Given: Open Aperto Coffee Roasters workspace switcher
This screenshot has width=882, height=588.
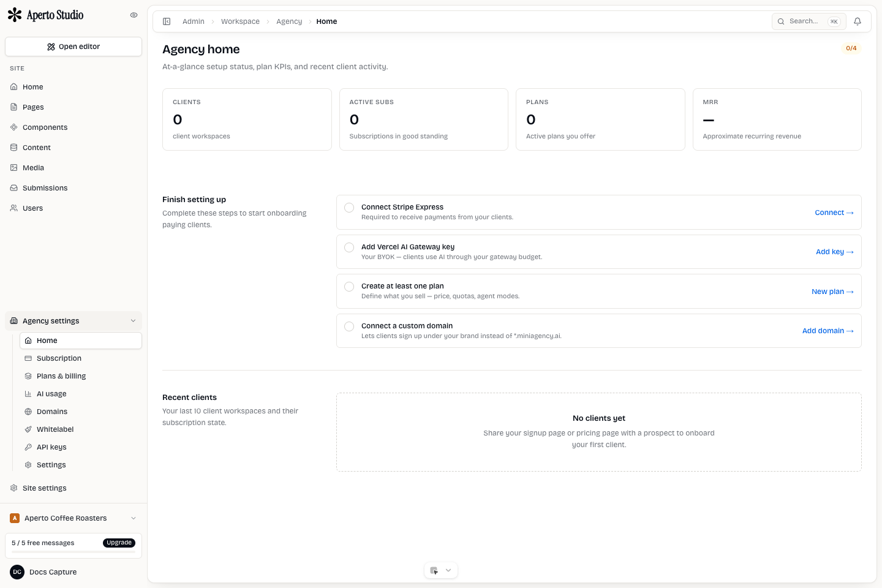Looking at the screenshot, I should (x=73, y=518).
